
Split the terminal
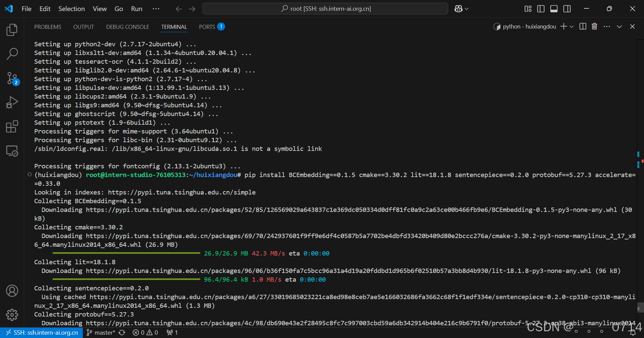point(583,26)
